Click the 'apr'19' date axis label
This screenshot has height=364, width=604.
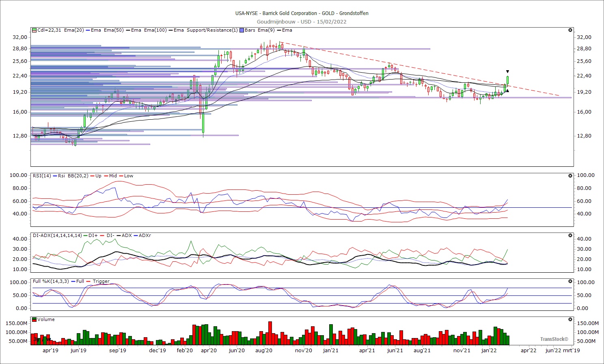[50, 350]
